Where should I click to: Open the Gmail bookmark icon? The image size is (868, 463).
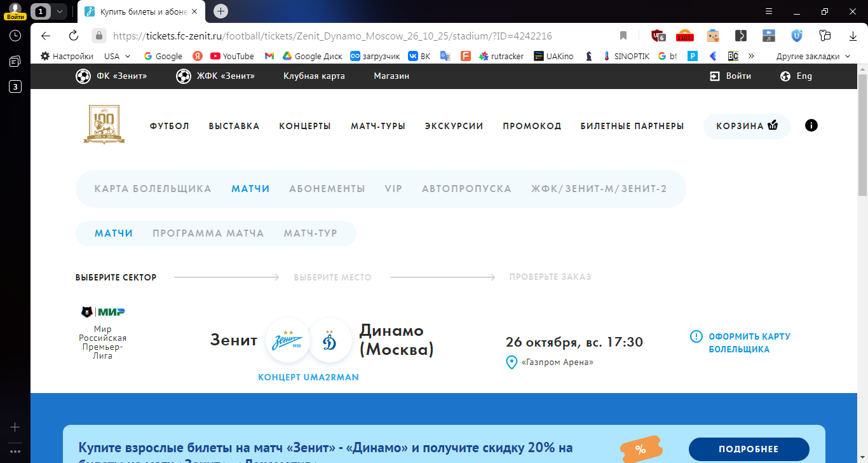(269, 56)
